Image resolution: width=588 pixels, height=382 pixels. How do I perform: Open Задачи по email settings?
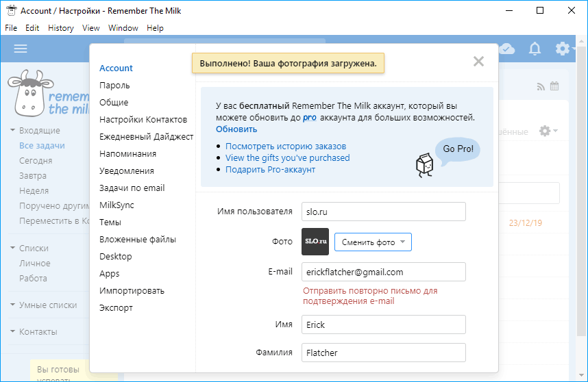click(132, 188)
